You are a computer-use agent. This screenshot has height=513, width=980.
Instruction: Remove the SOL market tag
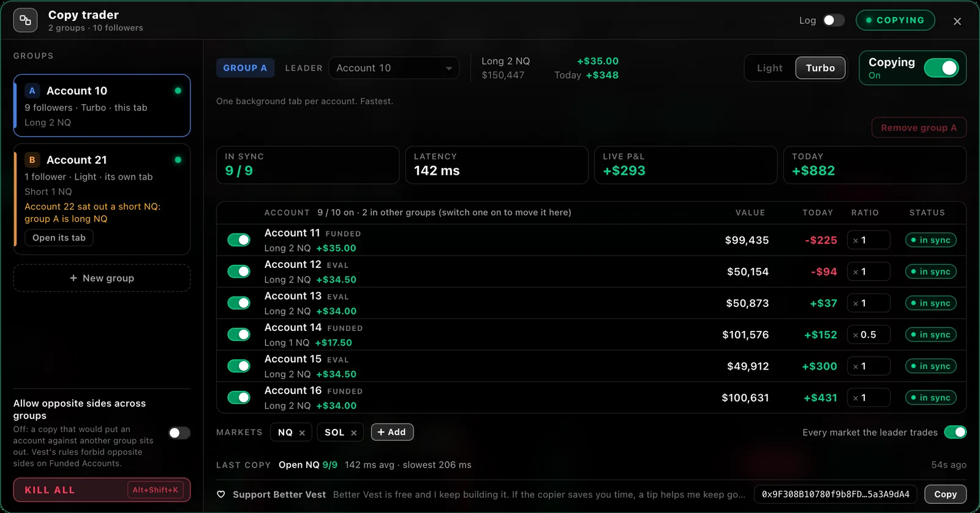pos(354,433)
